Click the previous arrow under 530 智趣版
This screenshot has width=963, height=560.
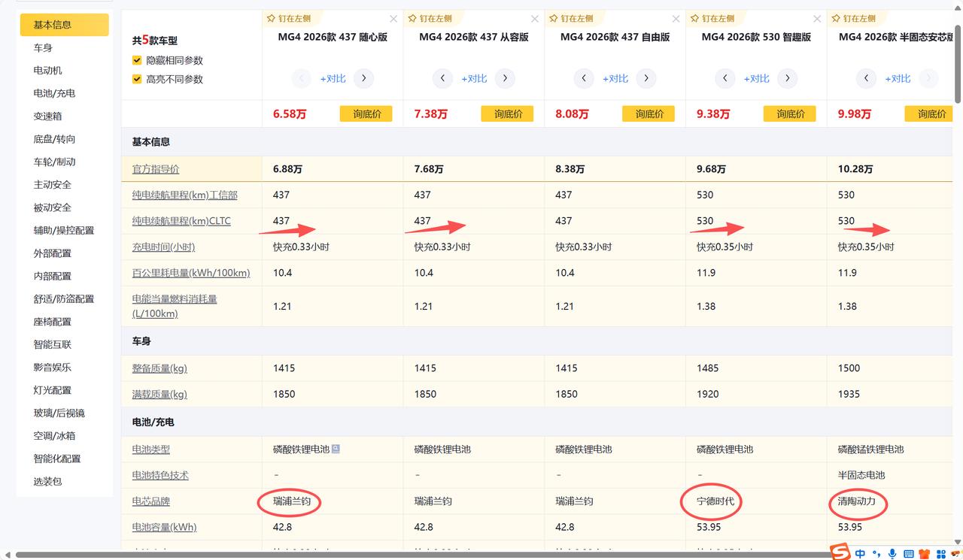[725, 78]
